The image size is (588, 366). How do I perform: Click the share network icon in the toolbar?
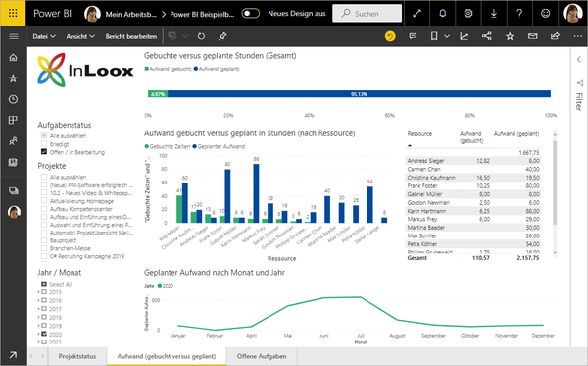[487, 36]
